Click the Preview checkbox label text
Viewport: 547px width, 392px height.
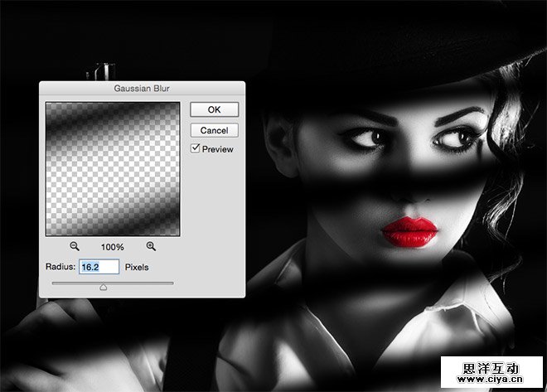click(x=217, y=149)
